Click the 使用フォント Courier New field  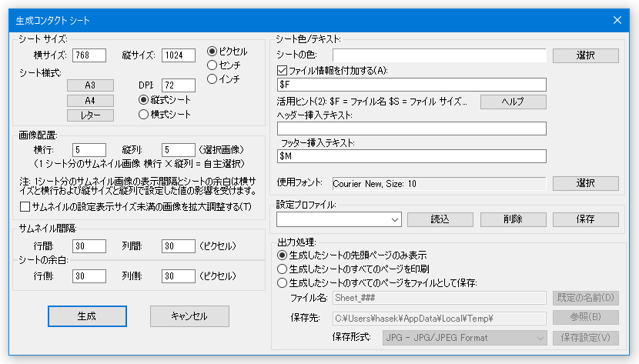(x=440, y=184)
